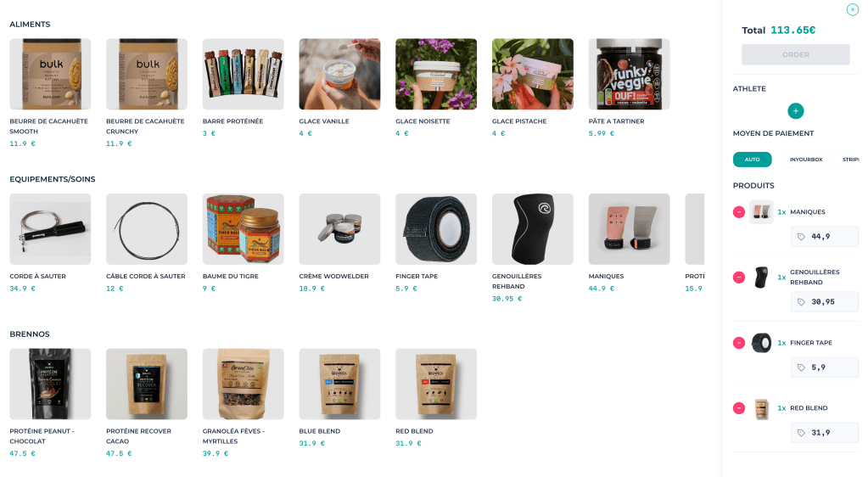
Task: Remove Genouillères Rehband with its red minus icon
Action: coord(738,278)
